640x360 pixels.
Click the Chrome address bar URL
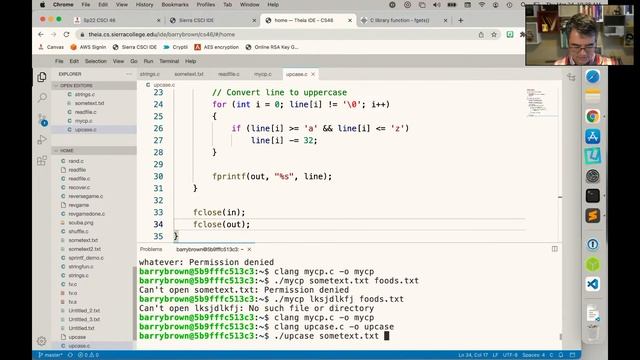(162, 35)
